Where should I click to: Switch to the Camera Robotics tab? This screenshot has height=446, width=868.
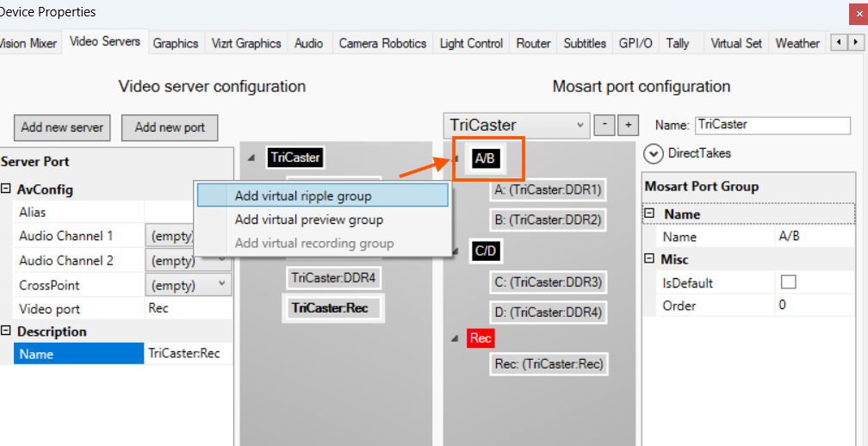[382, 43]
